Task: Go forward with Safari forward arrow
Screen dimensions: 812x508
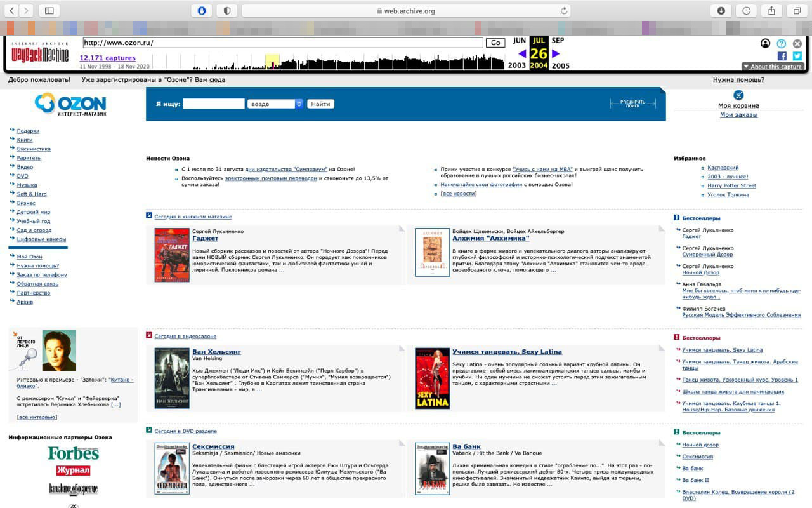Action: (x=27, y=10)
